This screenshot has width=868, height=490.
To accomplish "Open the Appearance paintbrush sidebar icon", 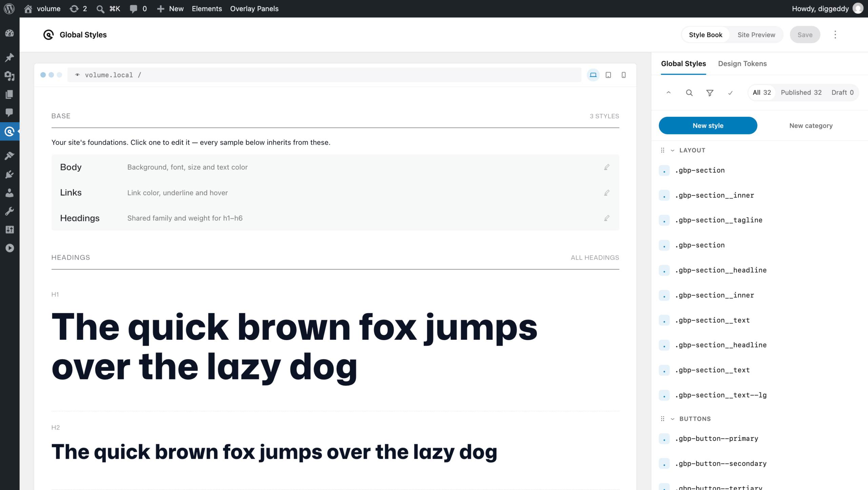I will [9, 156].
